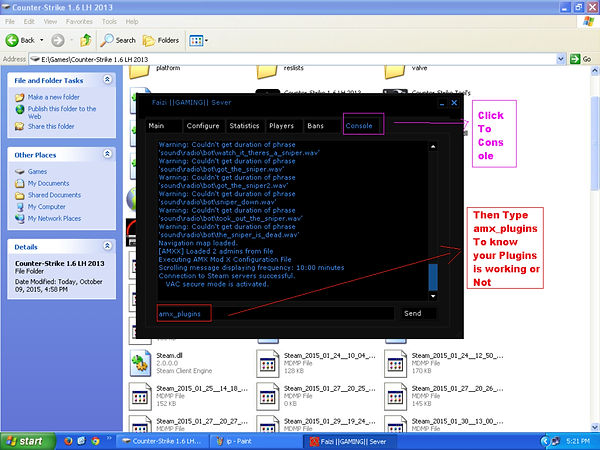
Task: Select the reslists folder icon
Action: (267, 71)
